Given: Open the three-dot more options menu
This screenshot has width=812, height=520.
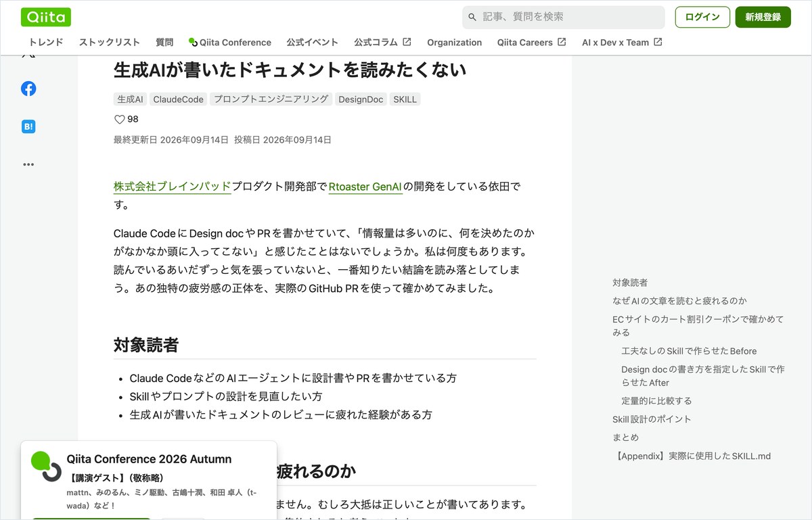Looking at the screenshot, I should tap(28, 164).
